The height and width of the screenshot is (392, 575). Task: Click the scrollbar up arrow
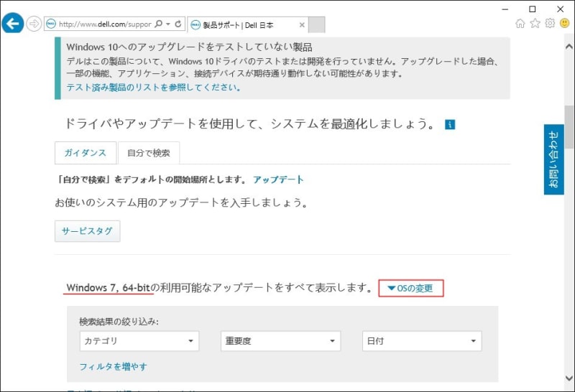[569, 47]
